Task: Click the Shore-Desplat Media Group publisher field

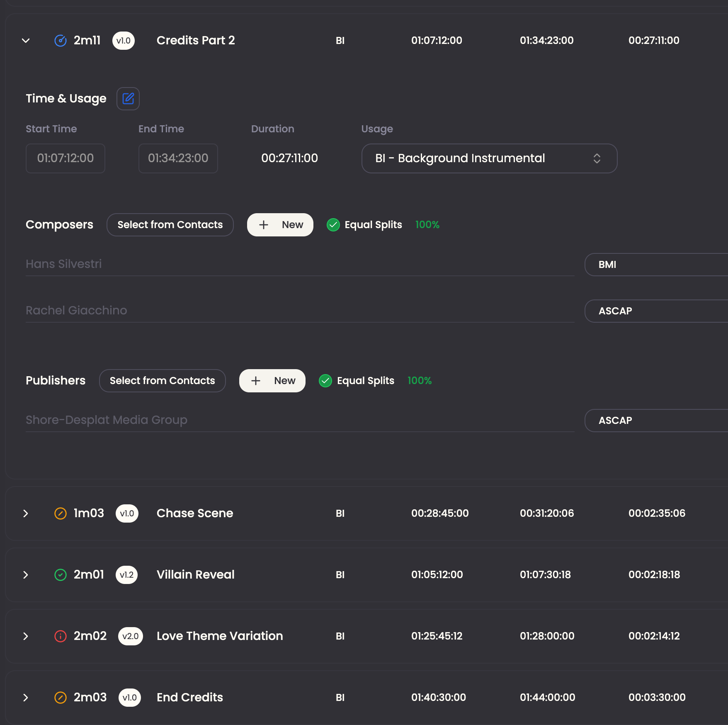Action: point(300,420)
